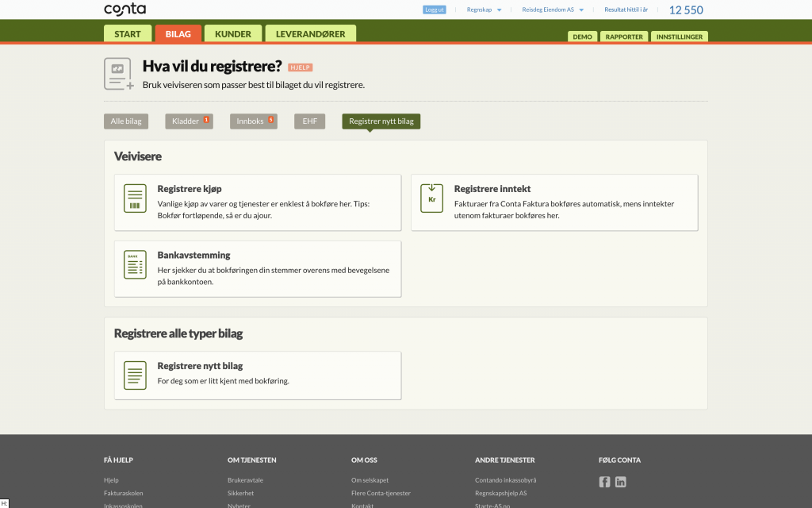Show Alle bilag
Viewport: 812px width, 508px height.
(126, 121)
